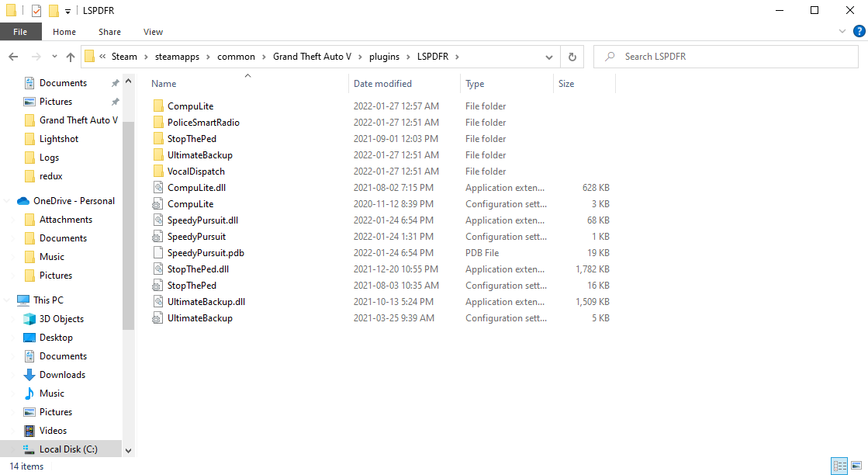Image resolution: width=868 pixels, height=475 pixels.
Task: Navigate to common in breadcrumb
Action: tap(236, 57)
